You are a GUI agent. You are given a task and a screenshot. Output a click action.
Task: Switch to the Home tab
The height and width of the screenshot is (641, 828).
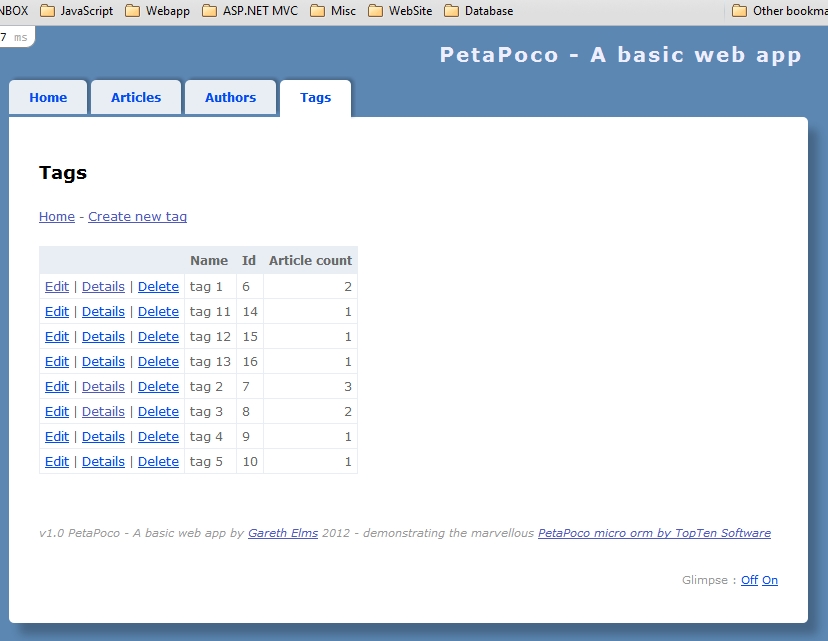48,98
